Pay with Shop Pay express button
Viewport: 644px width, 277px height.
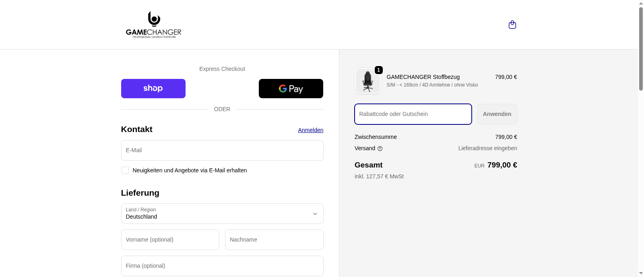pyautogui.click(x=153, y=89)
